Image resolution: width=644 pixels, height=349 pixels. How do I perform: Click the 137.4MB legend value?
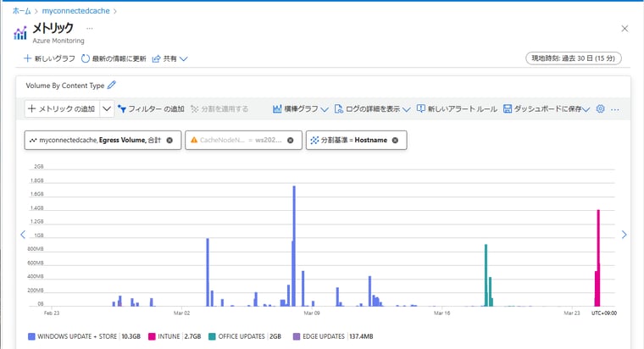coord(362,336)
